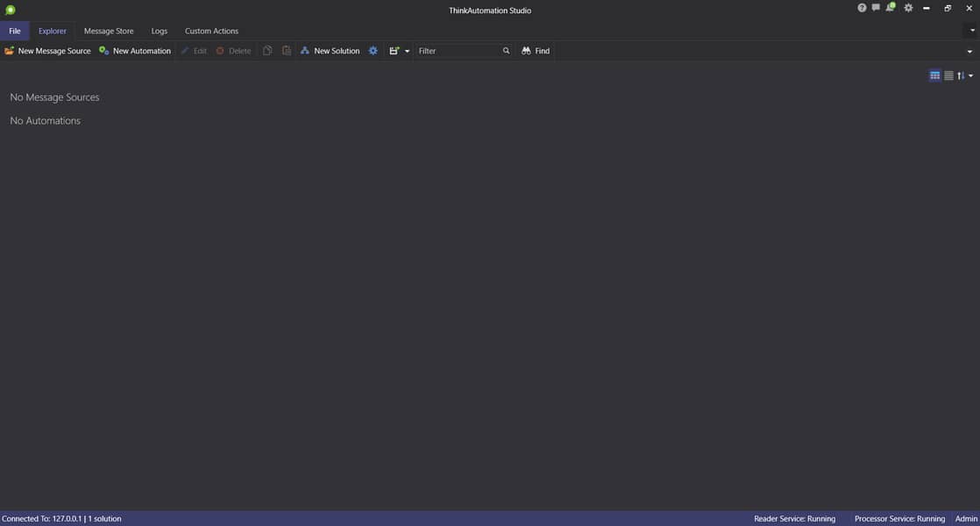Expand the dropdown arrow beside the save icon
The image size is (980, 526).
407,51
